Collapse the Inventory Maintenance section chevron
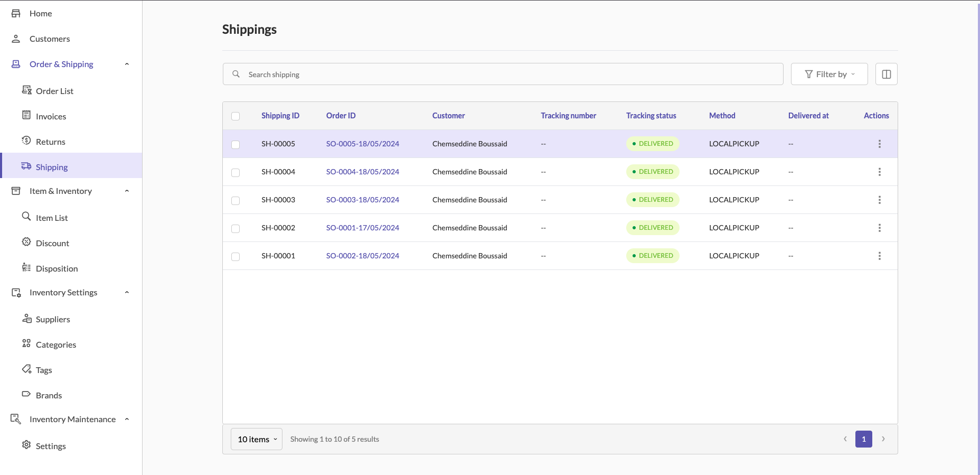 [127, 419]
